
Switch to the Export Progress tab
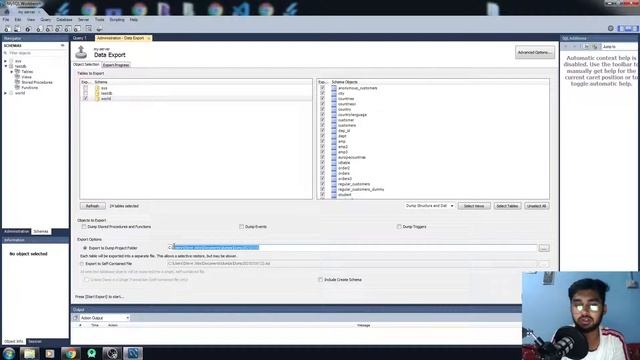click(116, 65)
